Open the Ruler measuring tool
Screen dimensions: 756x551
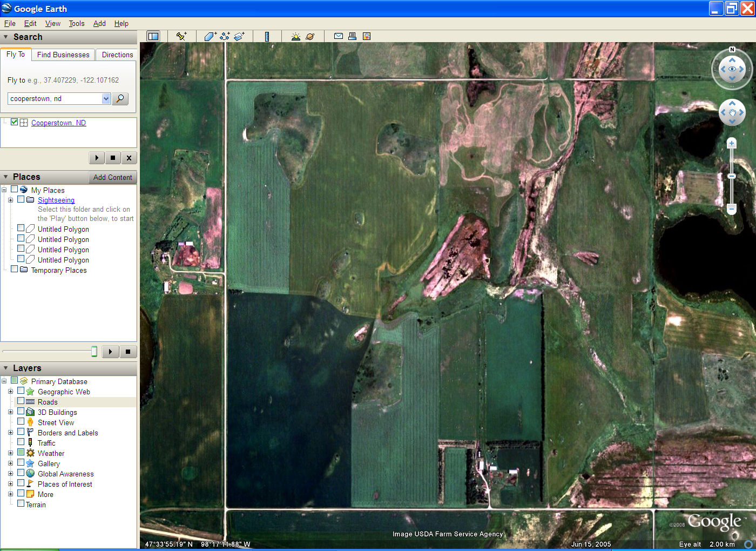click(x=267, y=36)
